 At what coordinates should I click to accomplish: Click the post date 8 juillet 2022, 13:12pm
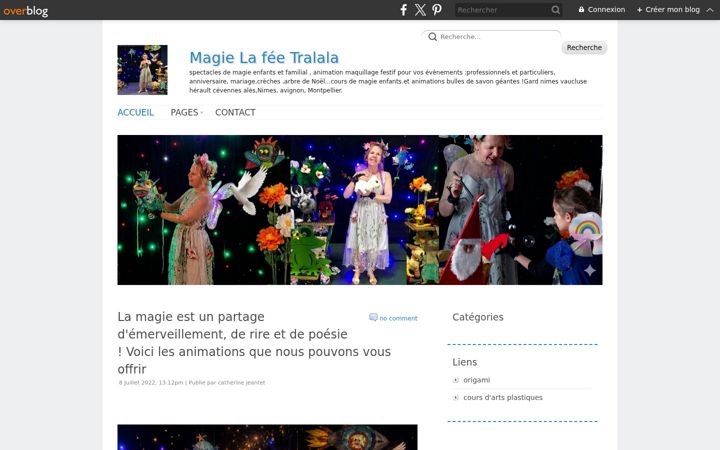[151, 382]
